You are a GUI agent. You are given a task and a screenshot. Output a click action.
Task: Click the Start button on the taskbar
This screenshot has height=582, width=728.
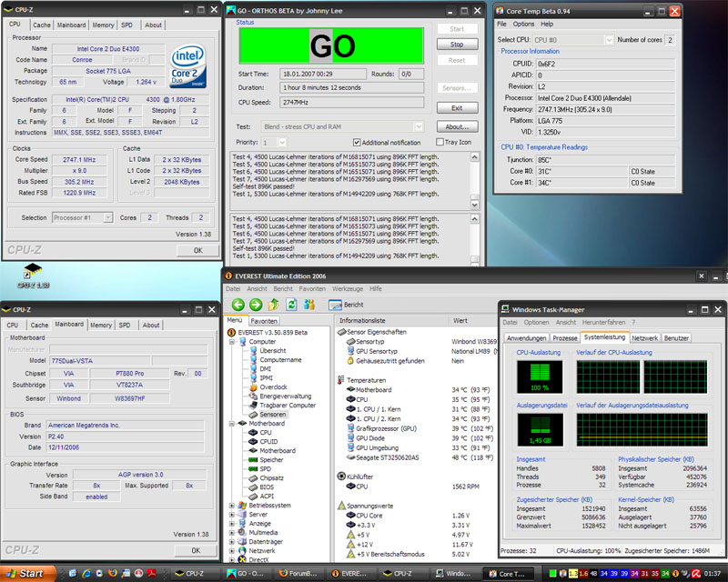(x=27, y=574)
